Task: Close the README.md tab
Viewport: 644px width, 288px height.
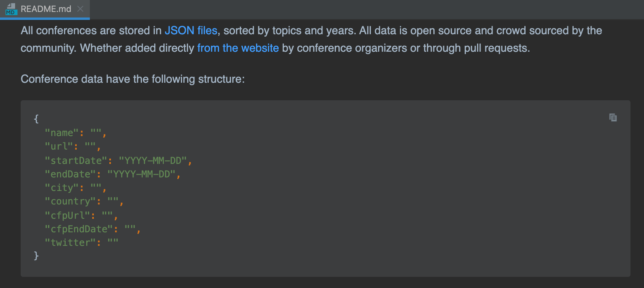Action: click(x=80, y=9)
